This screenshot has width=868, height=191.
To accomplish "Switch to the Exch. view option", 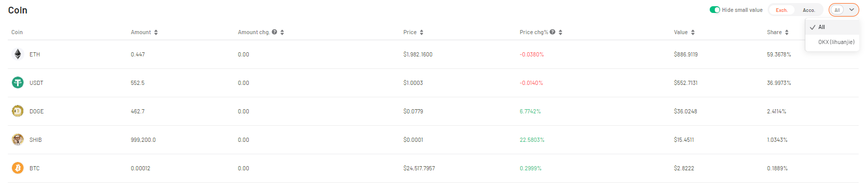I will click(x=782, y=10).
